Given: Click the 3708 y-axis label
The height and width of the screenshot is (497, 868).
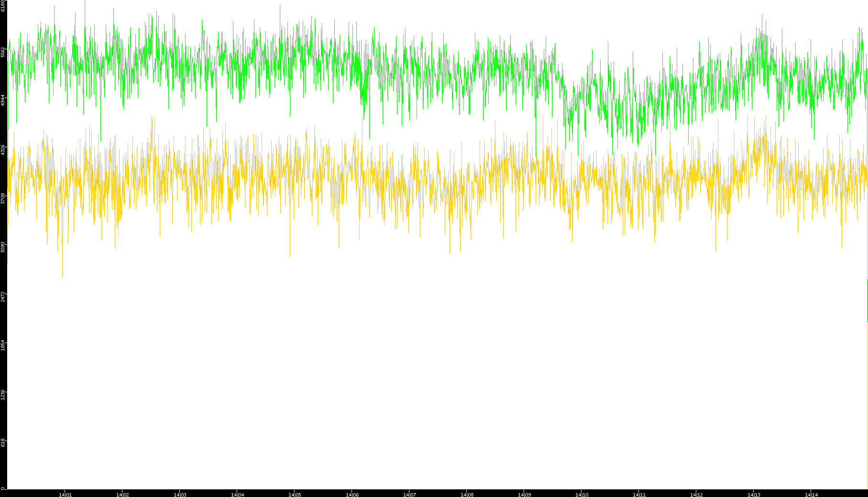Looking at the screenshot, I should tap(3, 199).
